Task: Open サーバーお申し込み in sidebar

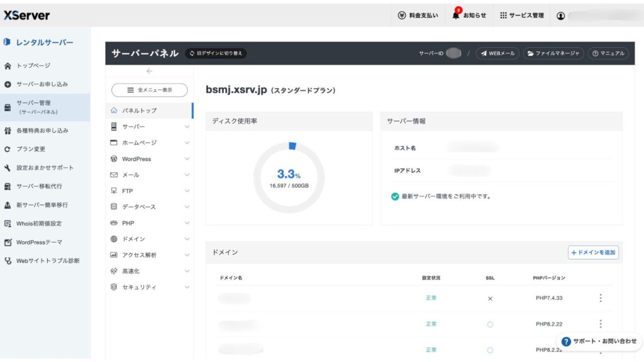Action: coord(42,84)
